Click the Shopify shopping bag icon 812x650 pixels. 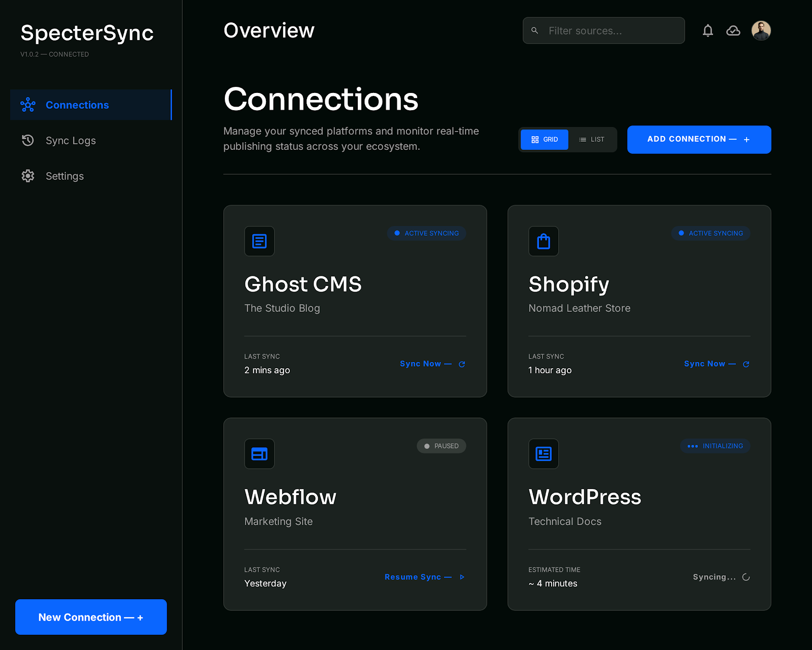[544, 241]
